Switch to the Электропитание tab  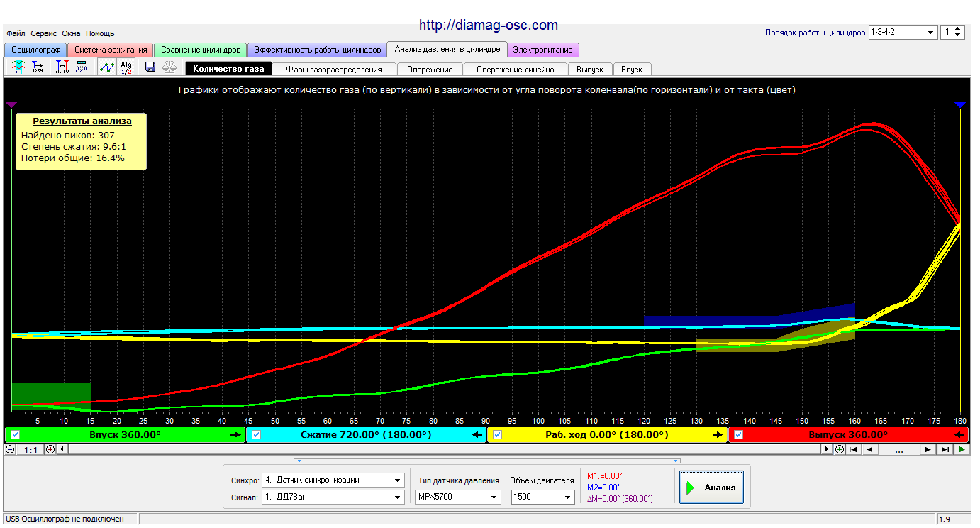pos(543,50)
